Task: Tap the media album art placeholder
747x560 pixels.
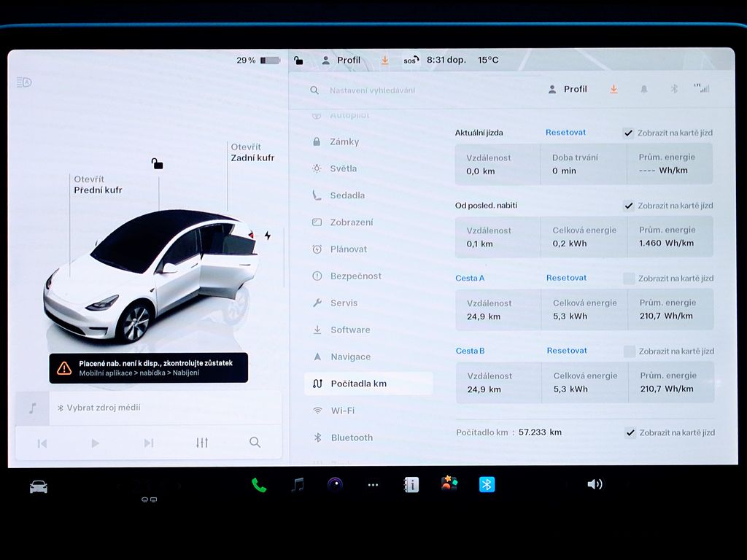Action: [x=32, y=408]
